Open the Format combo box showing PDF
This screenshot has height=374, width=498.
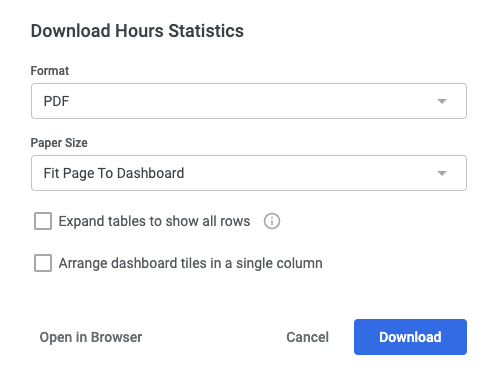(249, 101)
